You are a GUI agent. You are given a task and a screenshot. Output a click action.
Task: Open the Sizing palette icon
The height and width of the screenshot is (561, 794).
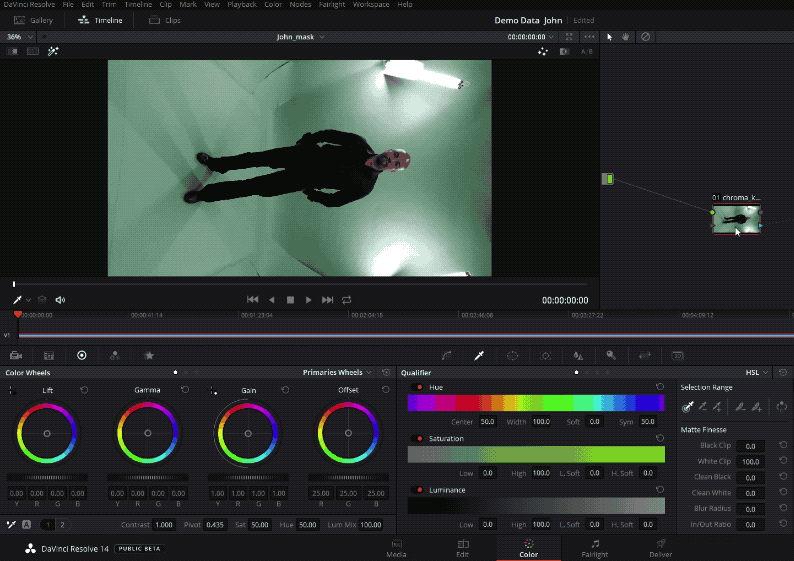pyautogui.click(x=645, y=355)
